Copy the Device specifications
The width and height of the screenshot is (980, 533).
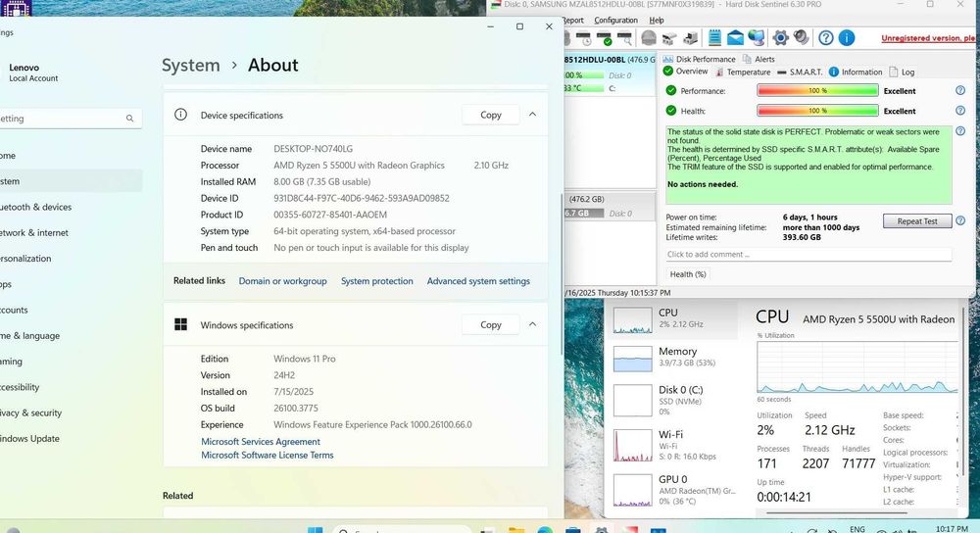pyautogui.click(x=491, y=115)
